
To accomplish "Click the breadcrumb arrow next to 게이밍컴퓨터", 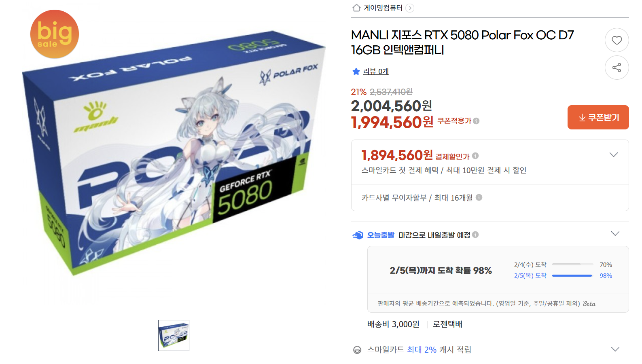I will point(410,8).
